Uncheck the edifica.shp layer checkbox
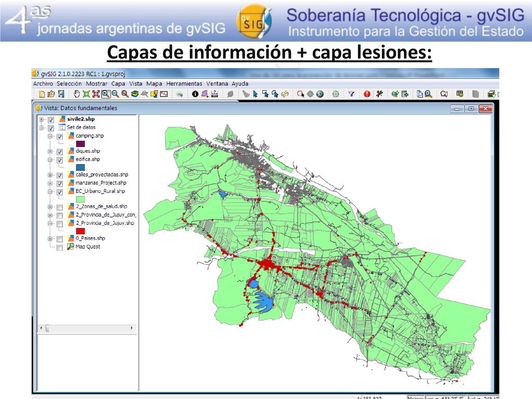The width and height of the screenshot is (532, 399). [60, 160]
